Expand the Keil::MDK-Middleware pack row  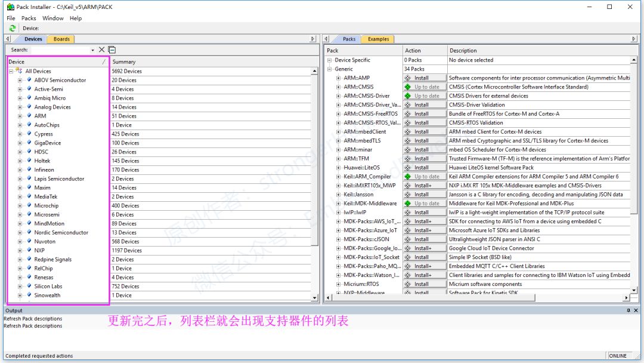[x=338, y=204]
